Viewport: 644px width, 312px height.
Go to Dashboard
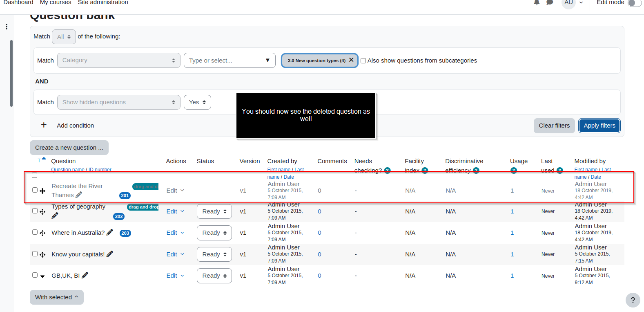pyautogui.click(x=18, y=2)
